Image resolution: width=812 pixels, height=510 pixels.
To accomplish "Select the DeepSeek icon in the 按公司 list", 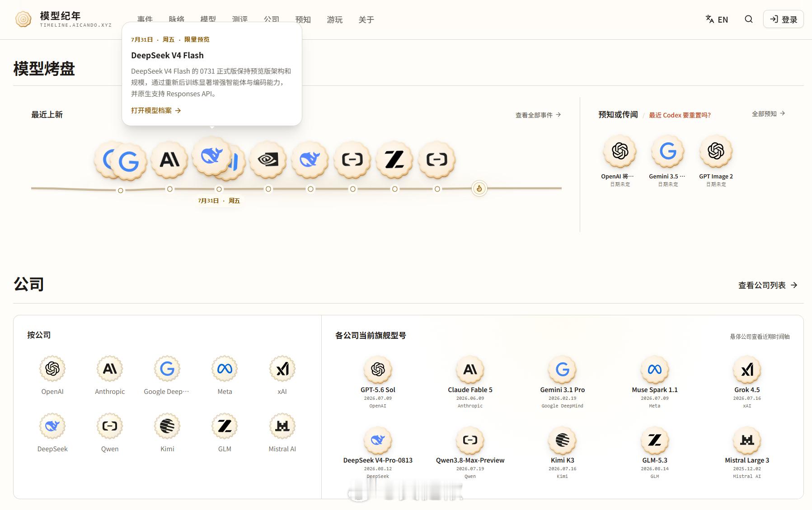I will (52, 426).
